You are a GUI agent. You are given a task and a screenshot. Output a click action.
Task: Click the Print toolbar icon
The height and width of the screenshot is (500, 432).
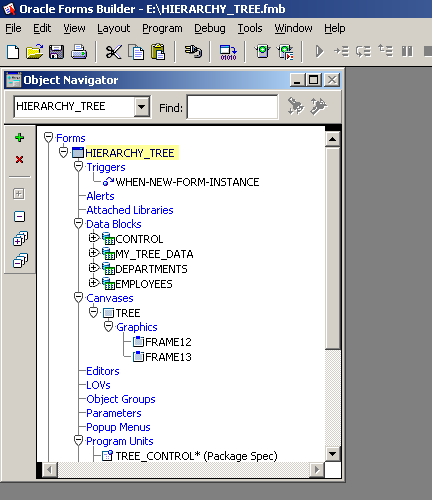coord(79,52)
